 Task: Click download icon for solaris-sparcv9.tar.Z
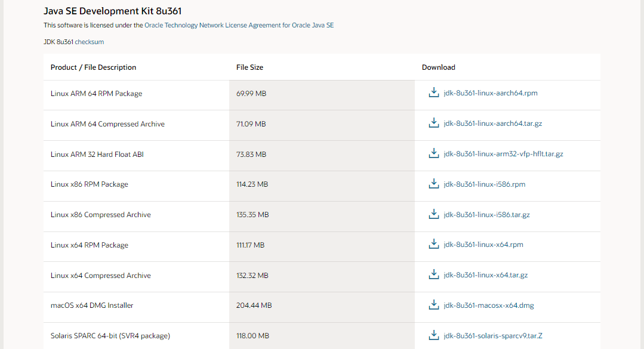coord(434,335)
